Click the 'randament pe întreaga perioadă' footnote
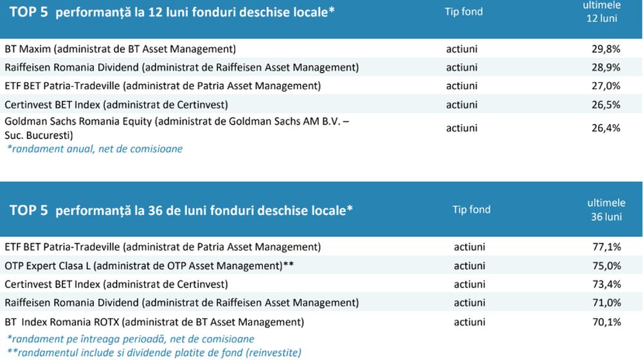Viewport: 643px width, 364px height. coord(131,339)
